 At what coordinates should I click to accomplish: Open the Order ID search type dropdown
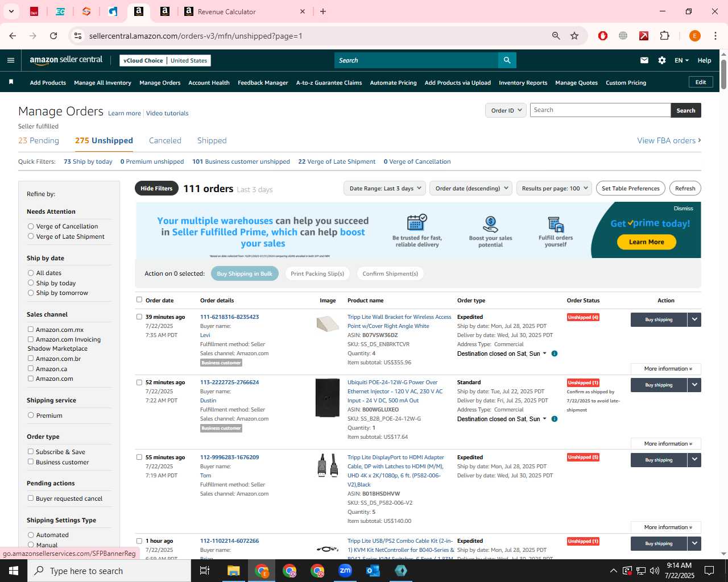pyautogui.click(x=506, y=110)
